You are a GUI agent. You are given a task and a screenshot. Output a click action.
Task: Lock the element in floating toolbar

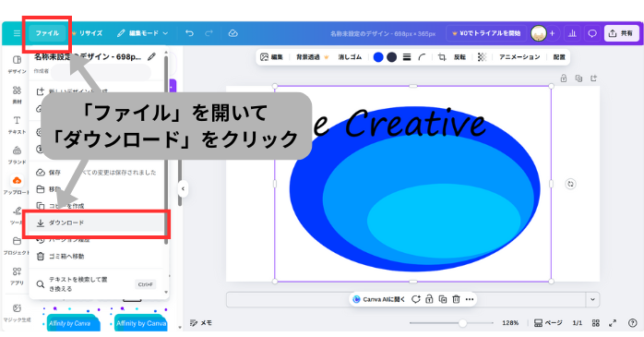coord(429,299)
